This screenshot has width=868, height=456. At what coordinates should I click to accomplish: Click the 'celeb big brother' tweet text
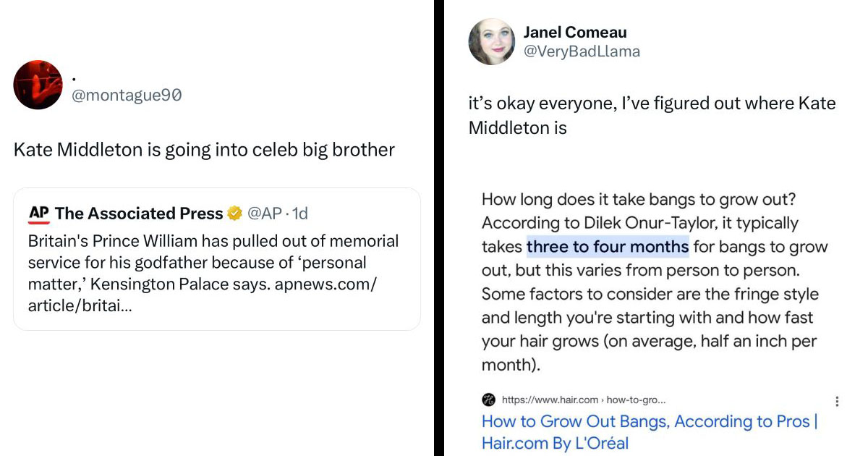pos(204,150)
